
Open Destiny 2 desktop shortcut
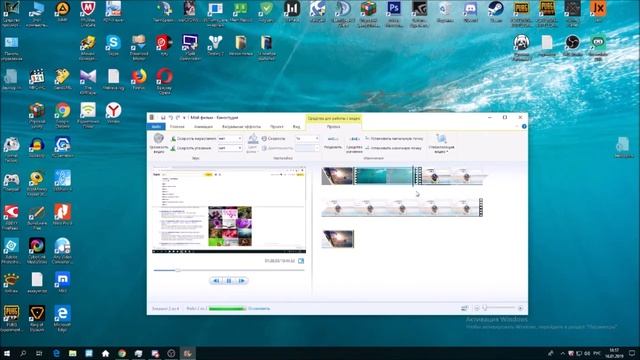pyautogui.click(x=215, y=46)
